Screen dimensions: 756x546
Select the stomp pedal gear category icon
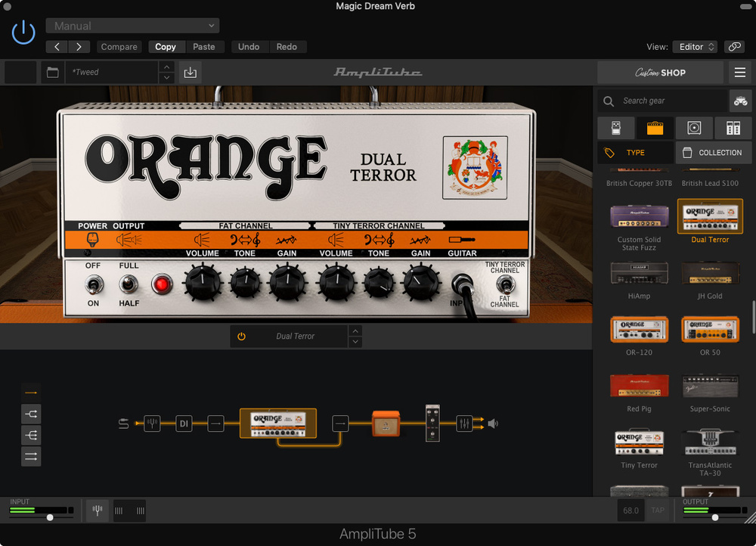[615, 128]
